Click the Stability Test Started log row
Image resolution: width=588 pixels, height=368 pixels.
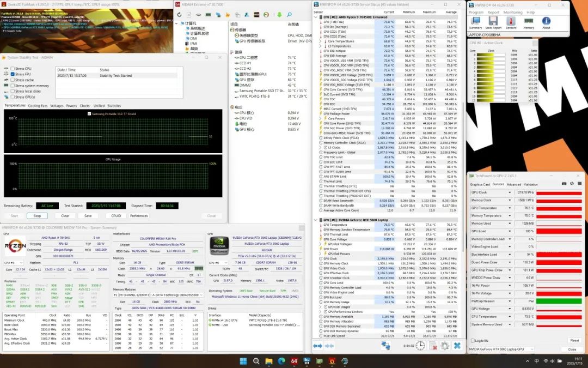point(117,75)
